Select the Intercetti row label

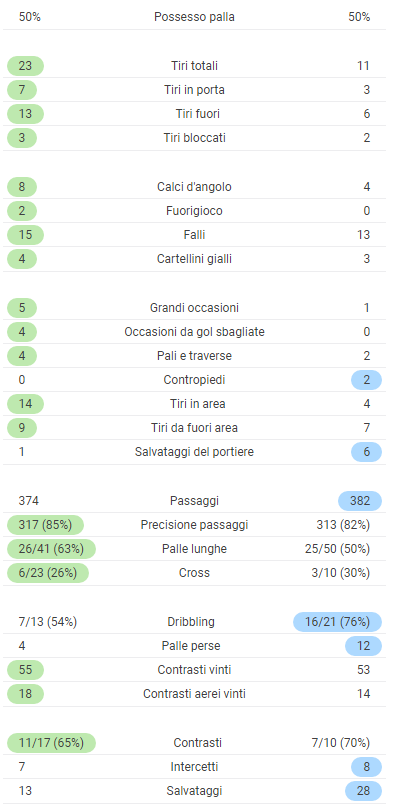click(x=194, y=767)
